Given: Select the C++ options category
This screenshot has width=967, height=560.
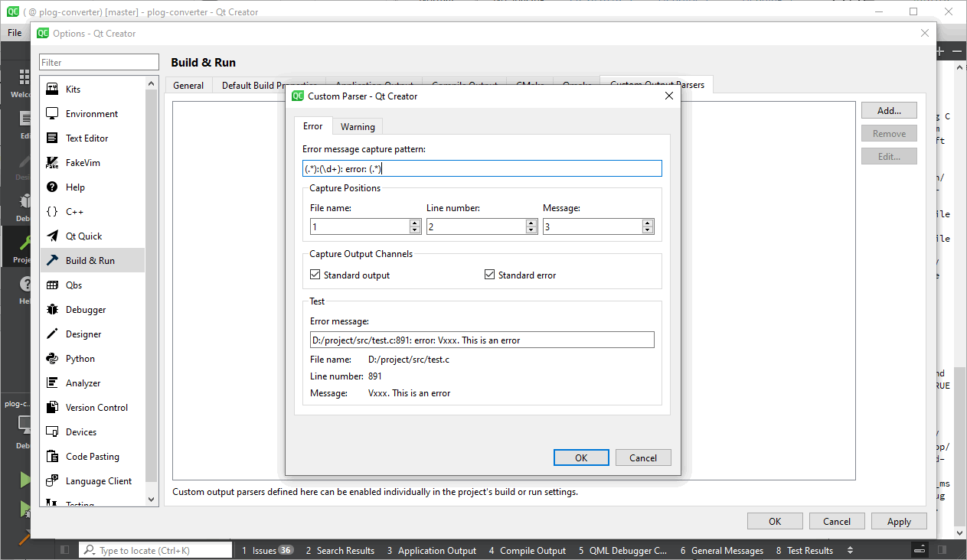Looking at the screenshot, I should click(x=92, y=212).
